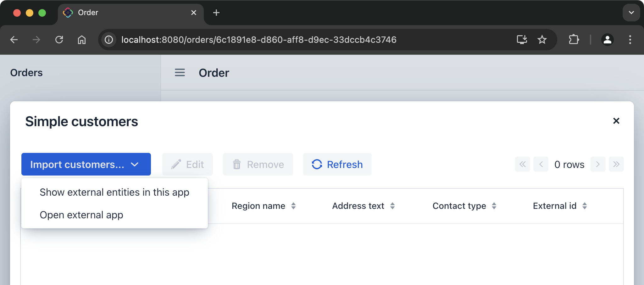Close the Simple customers dialog

point(616,121)
